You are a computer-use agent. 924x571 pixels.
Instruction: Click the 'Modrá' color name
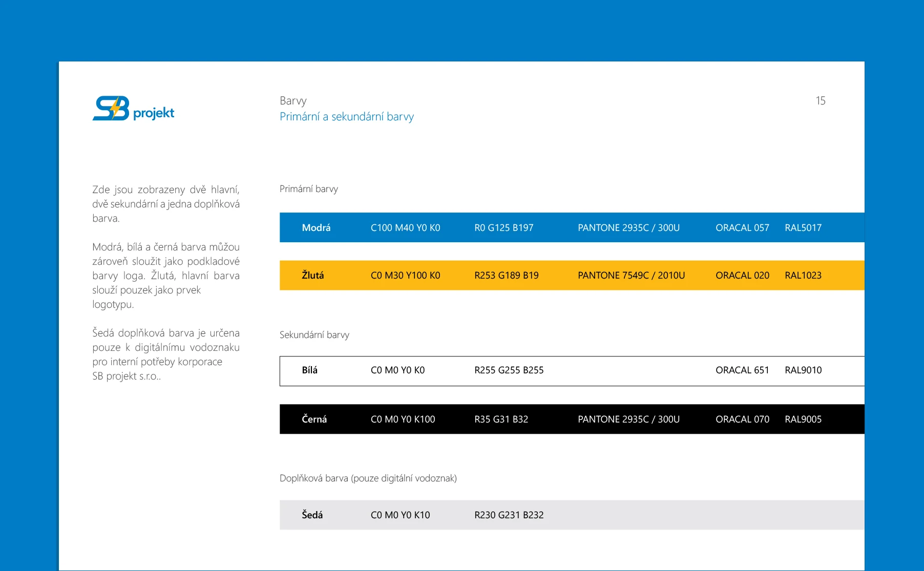pyautogui.click(x=316, y=228)
